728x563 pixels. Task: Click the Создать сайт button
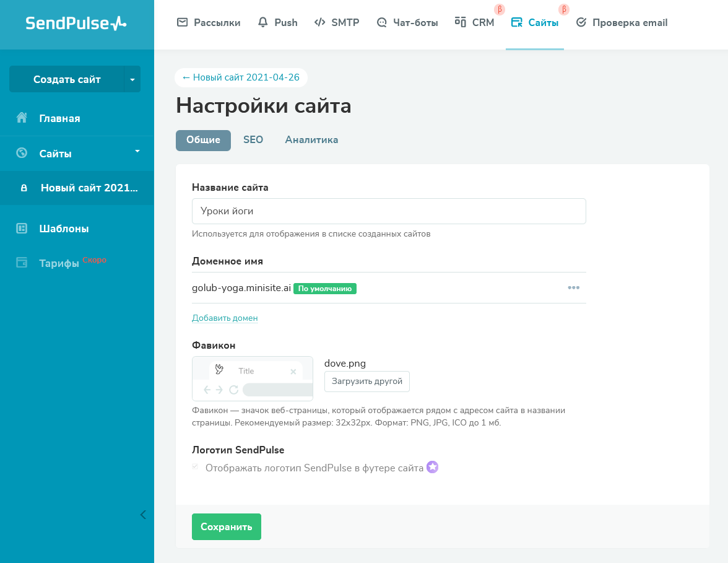tap(67, 79)
